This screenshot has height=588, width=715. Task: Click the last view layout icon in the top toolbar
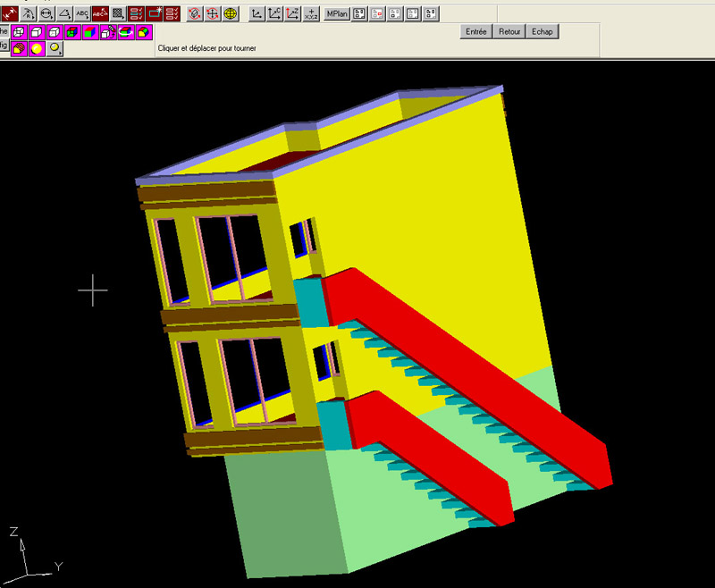click(x=432, y=13)
